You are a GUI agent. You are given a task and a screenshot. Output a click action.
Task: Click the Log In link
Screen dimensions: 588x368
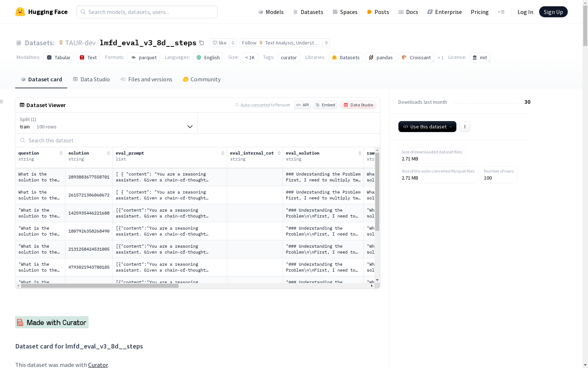pyautogui.click(x=525, y=12)
